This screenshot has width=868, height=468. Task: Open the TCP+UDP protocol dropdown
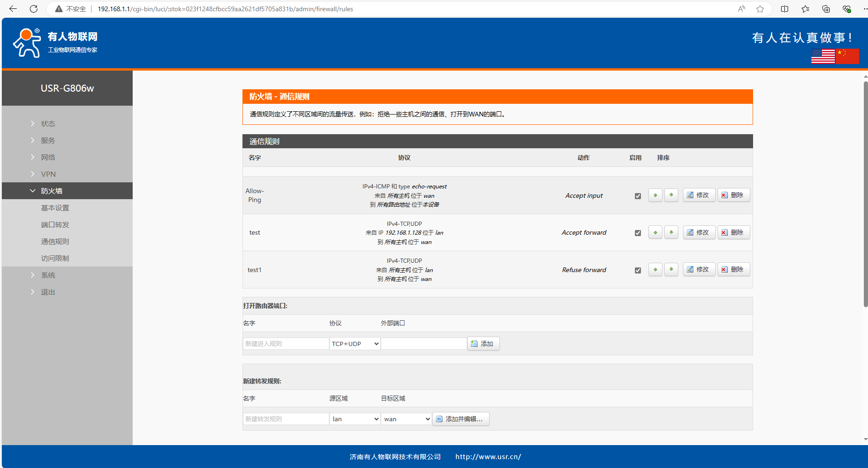[x=355, y=344]
